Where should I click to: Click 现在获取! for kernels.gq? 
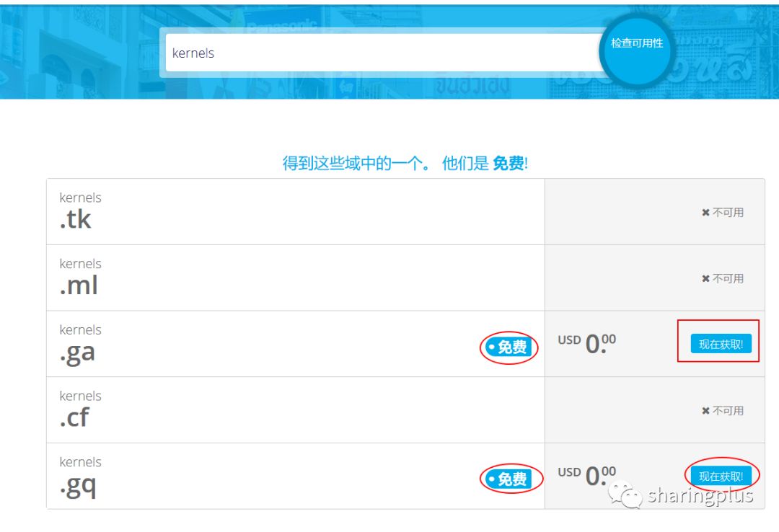[721, 476]
